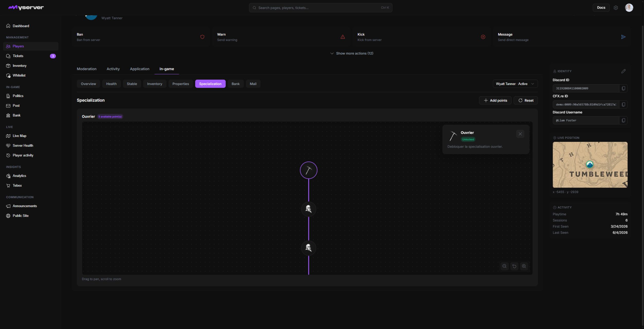Click the Reset specialization button
This screenshot has height=329, width=644.
point(526,100)
